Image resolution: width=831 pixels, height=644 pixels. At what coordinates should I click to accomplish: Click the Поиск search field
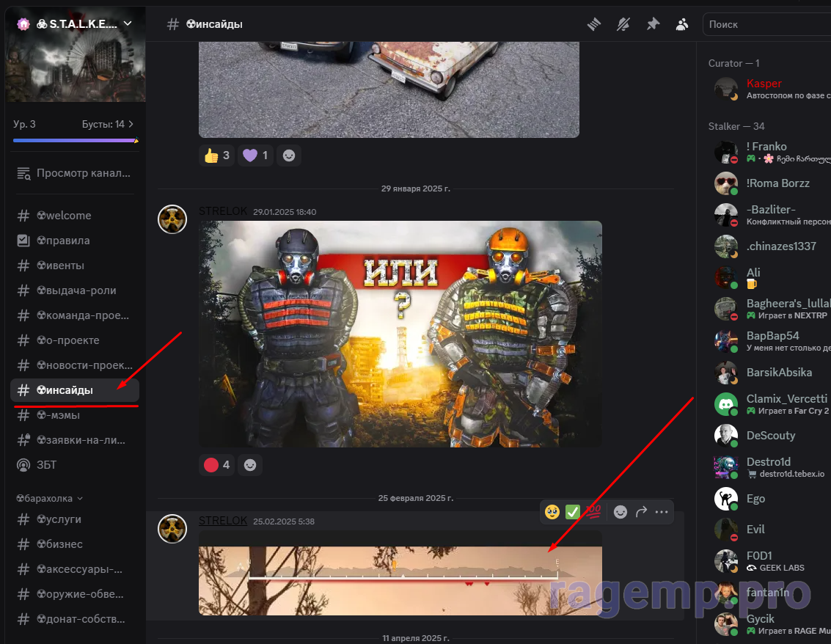766,24
